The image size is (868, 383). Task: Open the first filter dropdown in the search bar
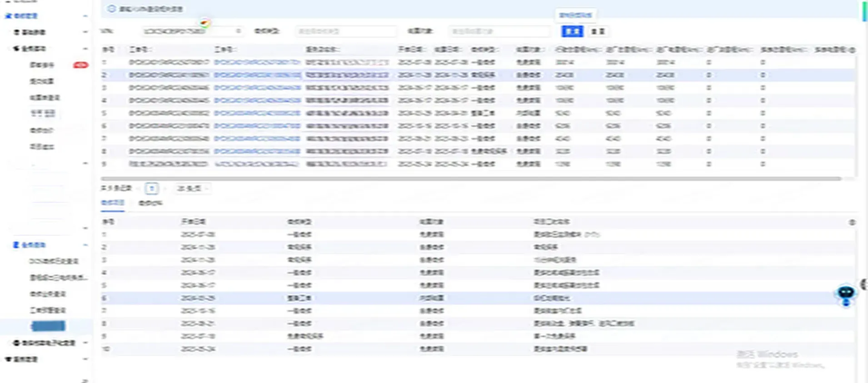[x=192, y=31]
